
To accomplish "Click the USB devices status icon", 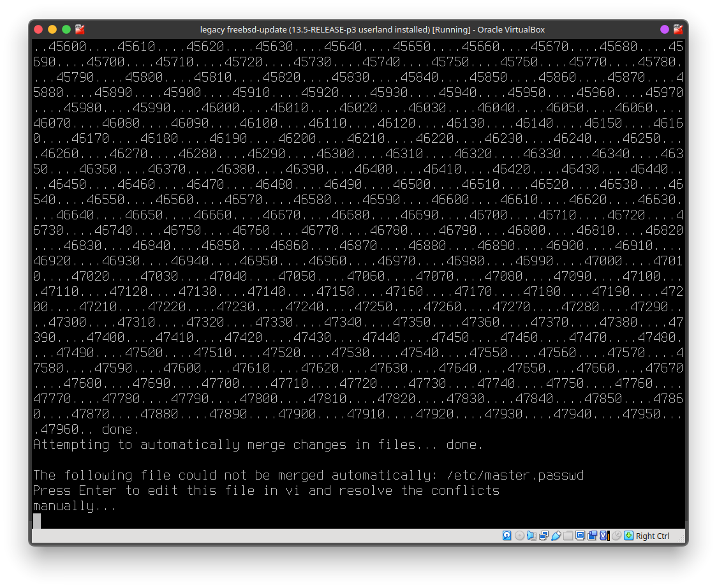I will pyautogui.click(x=556, y=536).
